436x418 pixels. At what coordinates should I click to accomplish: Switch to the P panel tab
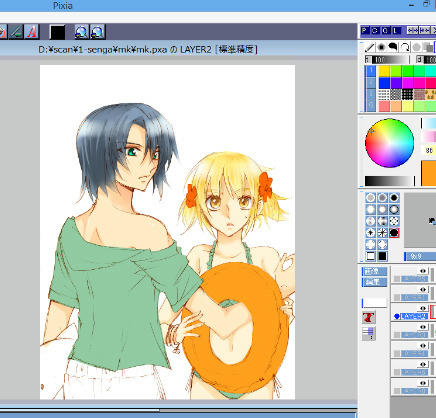coord(364,31)
